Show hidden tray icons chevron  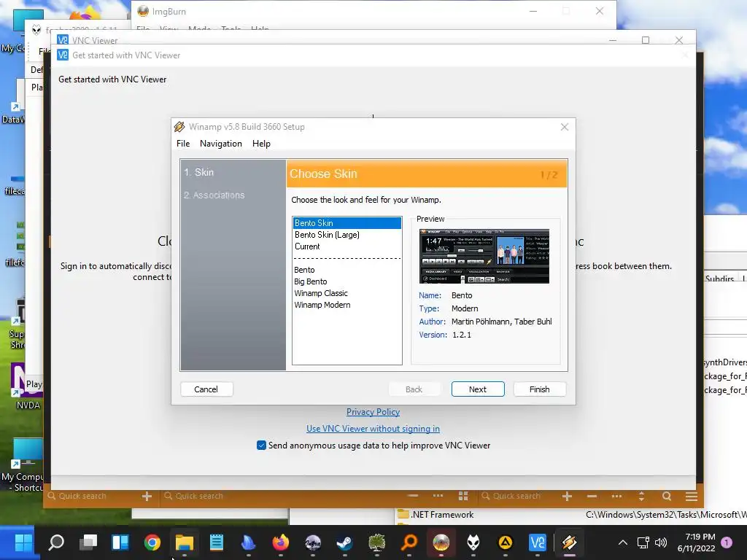click(623, 542)
